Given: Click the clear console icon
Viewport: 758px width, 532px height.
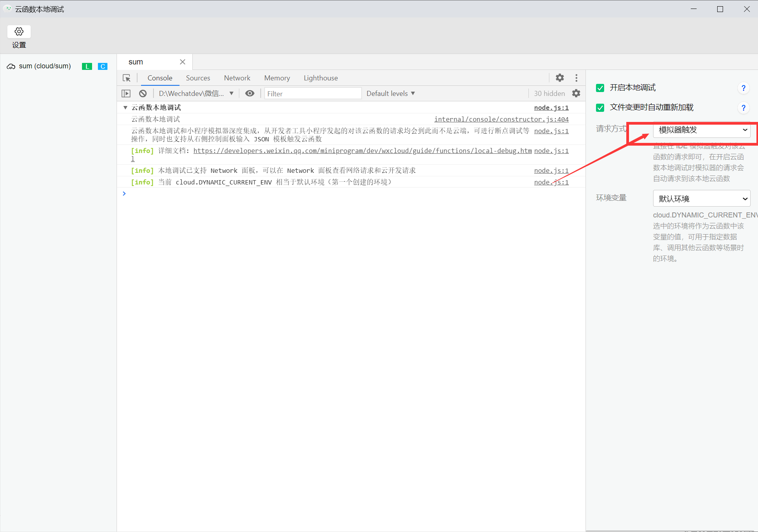Looking at the screenshot, I should 143,93.
